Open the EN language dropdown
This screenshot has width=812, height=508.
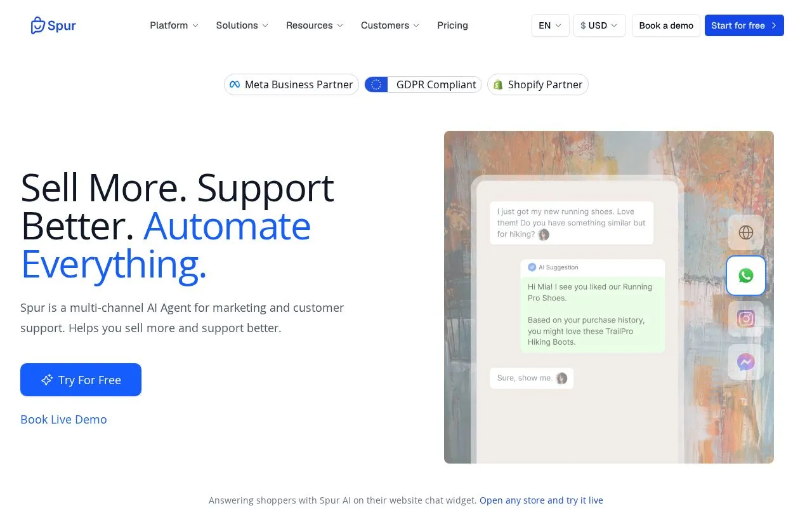551,25
